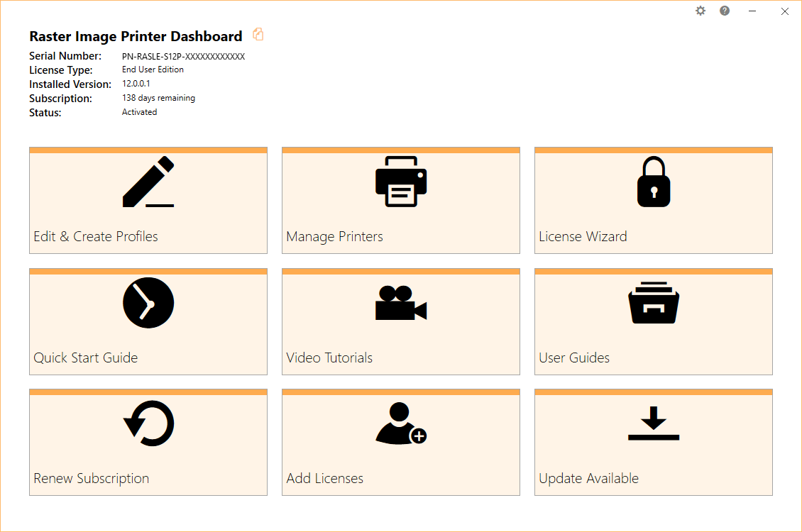This screenshot has height=532, width=802.
Task: Click the circular arrow renew icon
Action: tap(148, 423)
